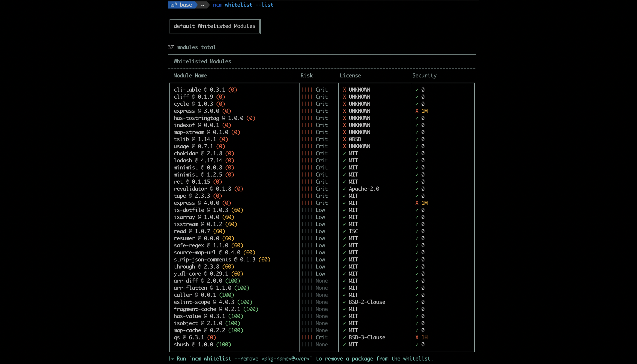Click the 'minimist @ 1.2.5' module name
637x364 pixels.
[198, 175]
